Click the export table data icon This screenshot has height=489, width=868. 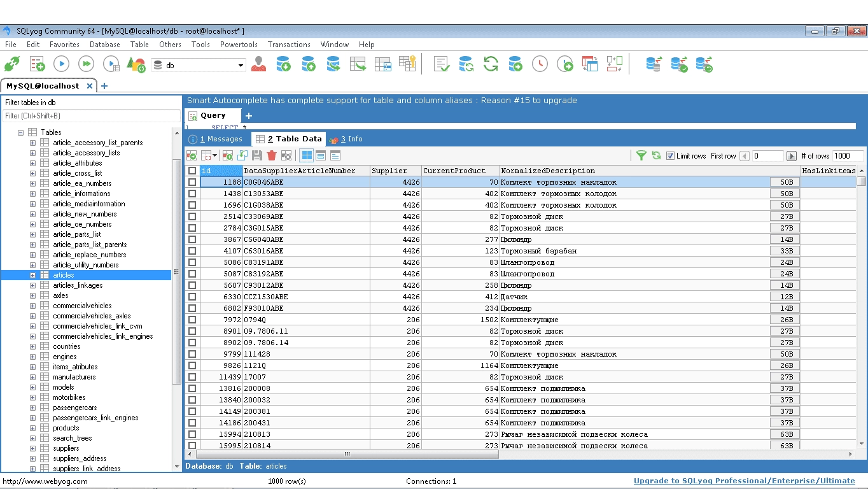coord(358,64)
